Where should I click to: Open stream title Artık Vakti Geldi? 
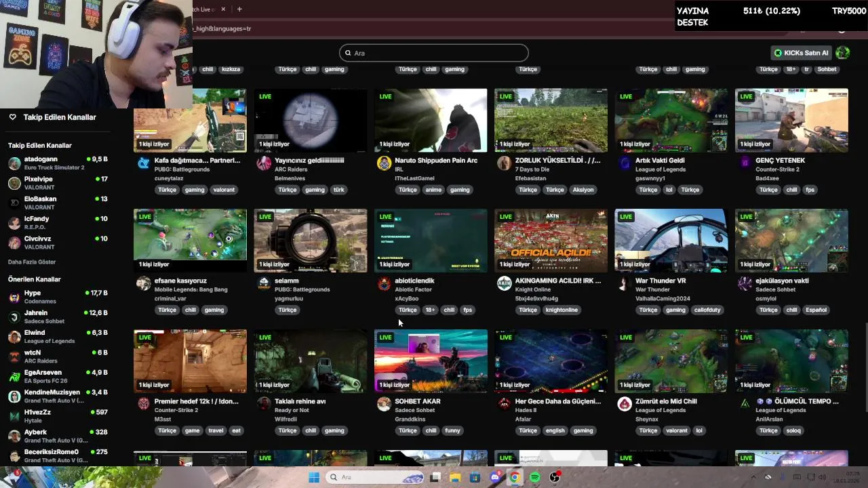(x=660, y=161)
